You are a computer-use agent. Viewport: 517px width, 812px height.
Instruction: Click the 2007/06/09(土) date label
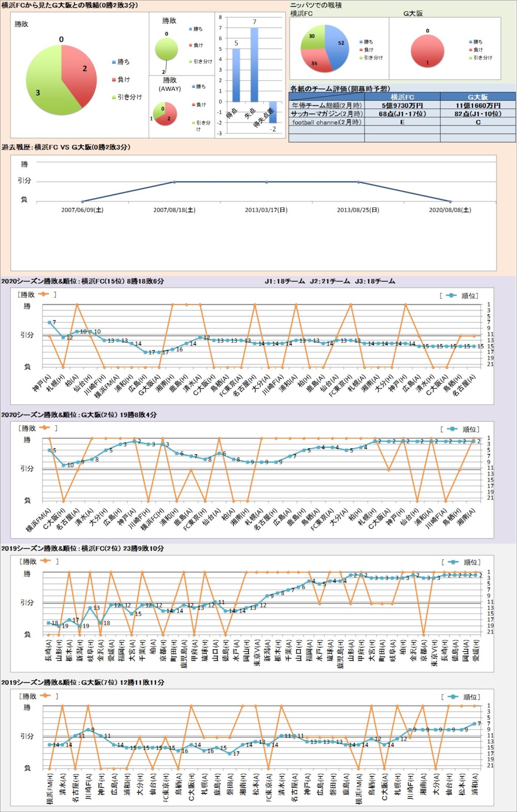pyautogui.click(x=82, y=210)
